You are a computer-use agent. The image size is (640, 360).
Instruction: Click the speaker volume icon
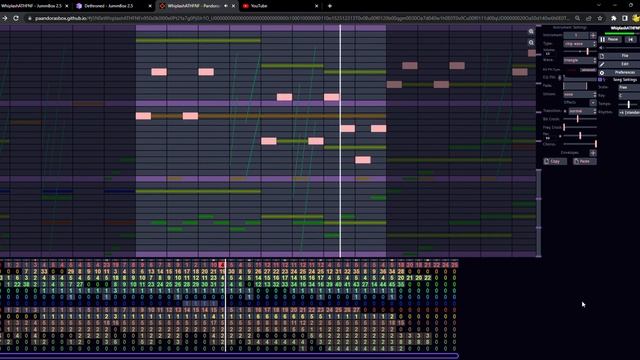(601, 48)
